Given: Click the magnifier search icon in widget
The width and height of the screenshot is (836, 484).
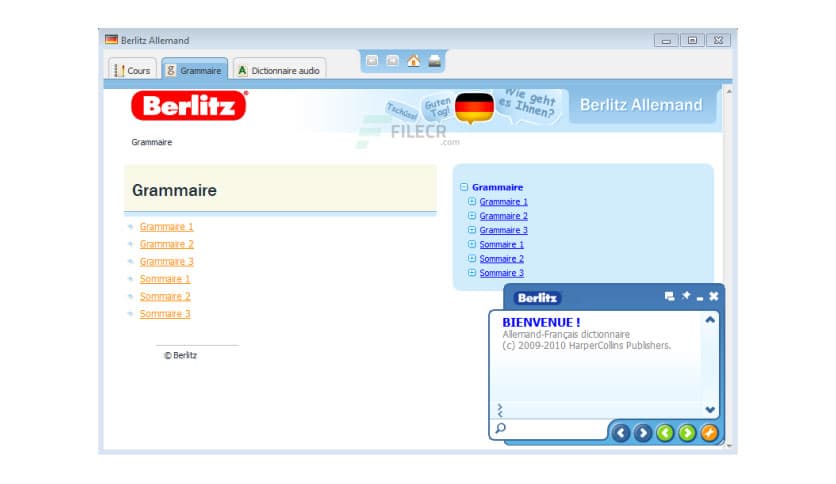Looking at the screenshot, I should click(500, 428).
